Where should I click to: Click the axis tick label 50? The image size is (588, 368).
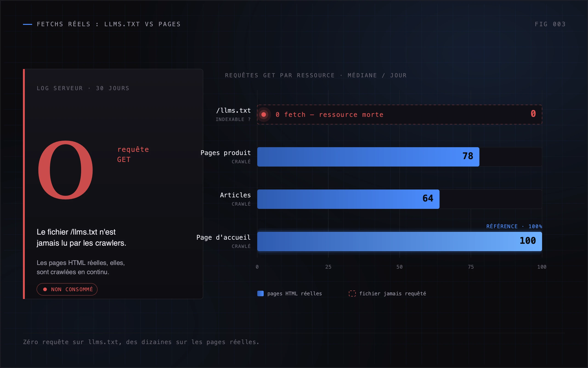399,267
